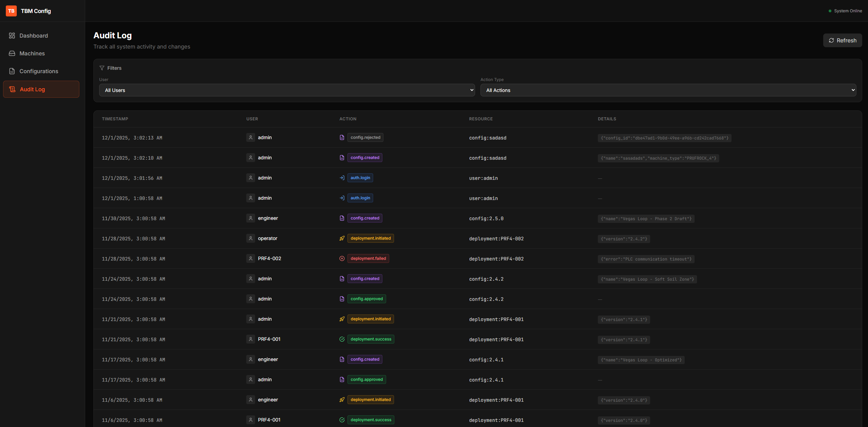This screenshot has height=427, width=868.
Task: Click login arrow icon in 1:00:58 AM row
Action: click(342, 198)
